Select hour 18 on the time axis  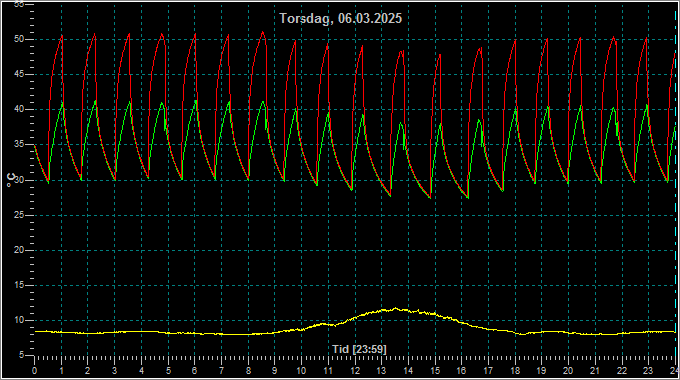pyautogui.click(x=515, y=371)
